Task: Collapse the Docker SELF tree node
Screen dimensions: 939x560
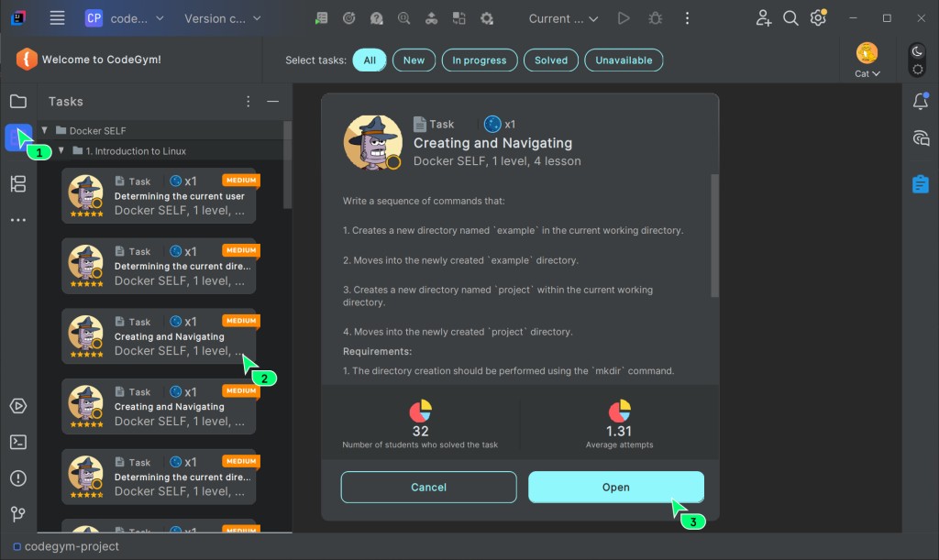Action: (x=45, y=130)
